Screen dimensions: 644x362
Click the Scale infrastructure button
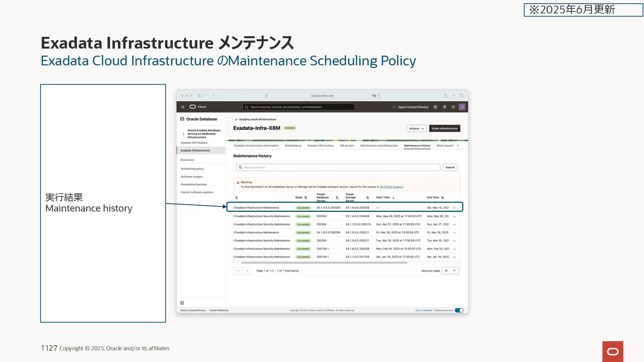coord(444,128)
